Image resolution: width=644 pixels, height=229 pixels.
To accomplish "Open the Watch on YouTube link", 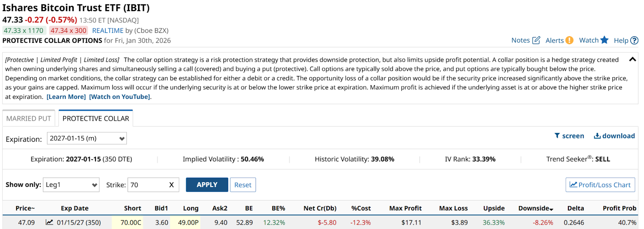I will [120, 97].
